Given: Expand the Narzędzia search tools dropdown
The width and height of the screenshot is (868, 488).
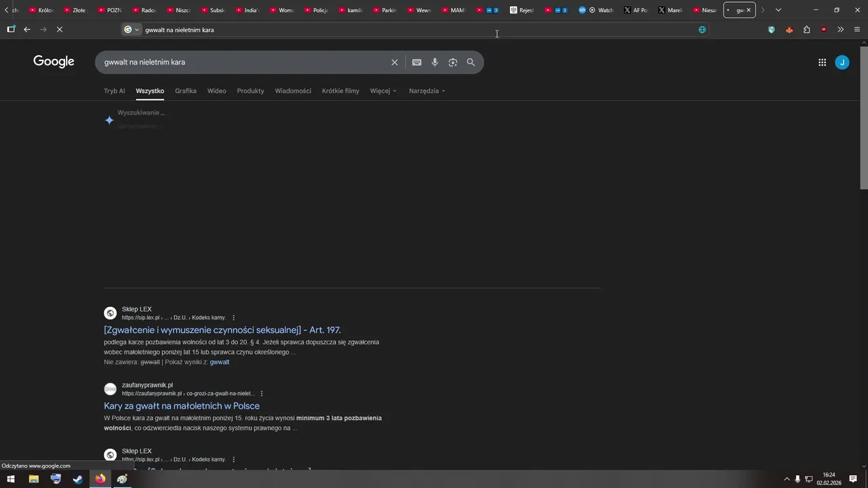Looking at the screenshot, I should [427, 91].
